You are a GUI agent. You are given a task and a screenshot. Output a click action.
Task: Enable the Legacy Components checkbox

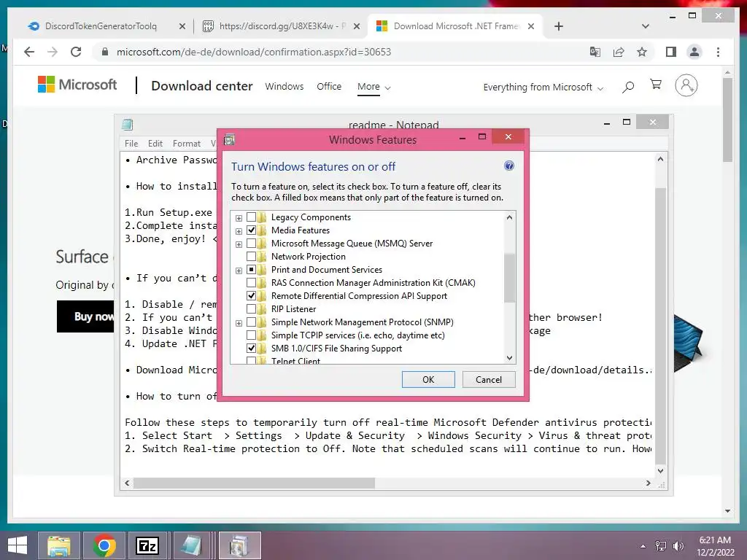(x=251, y=217)
